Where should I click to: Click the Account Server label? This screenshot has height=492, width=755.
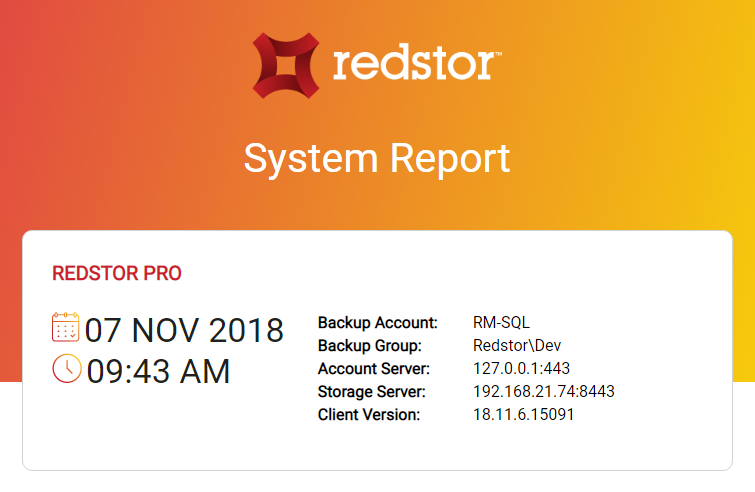374,369
